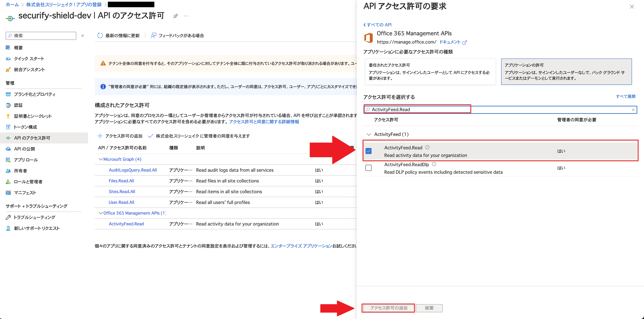Grant admin consent for 株式会社スリーシェイク
Image resolution: width=644 pixels, height=319 pixels.
pyautogui.click(x=199, y=136)
